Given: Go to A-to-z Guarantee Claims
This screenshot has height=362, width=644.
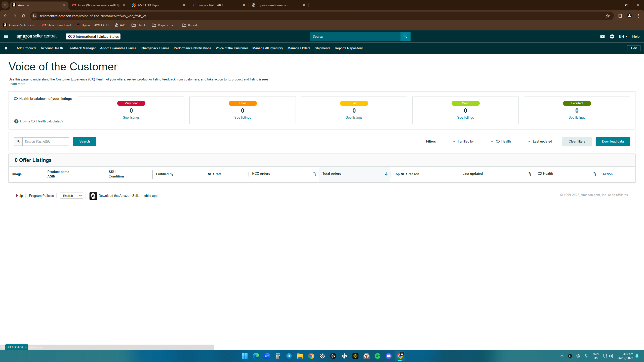Looking at the screenshot, I should pyautogui.click(x=118, y=48).
